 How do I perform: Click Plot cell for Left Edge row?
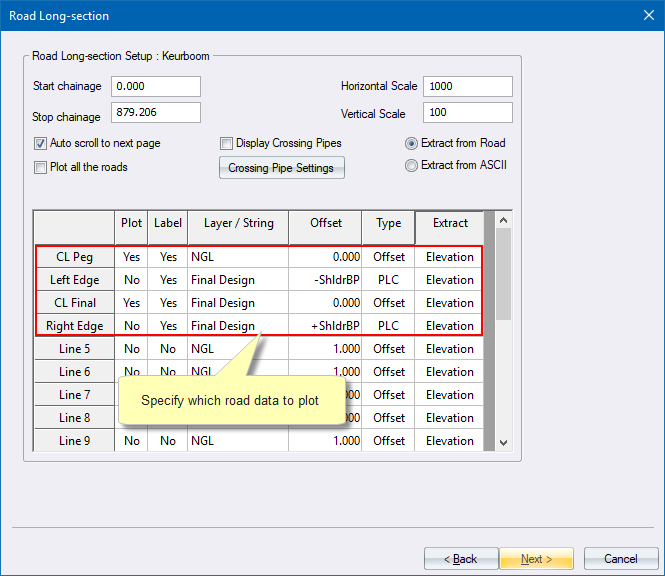click(x=131, y=280)
